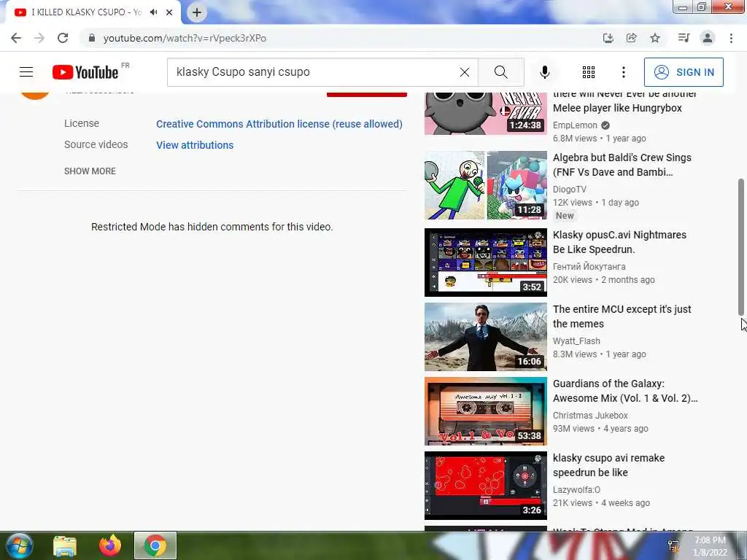Click the padlock site info icon
Viewport: 747px width, 560px height.
pos(91,38)
